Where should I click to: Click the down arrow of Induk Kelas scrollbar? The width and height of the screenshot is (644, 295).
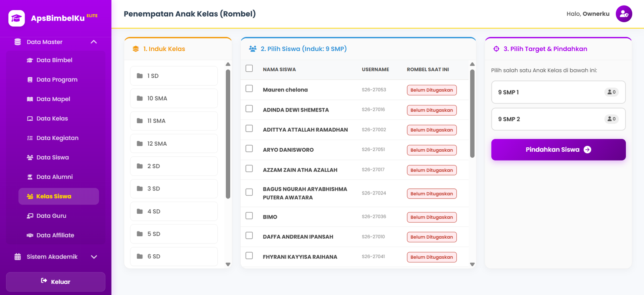228,264
